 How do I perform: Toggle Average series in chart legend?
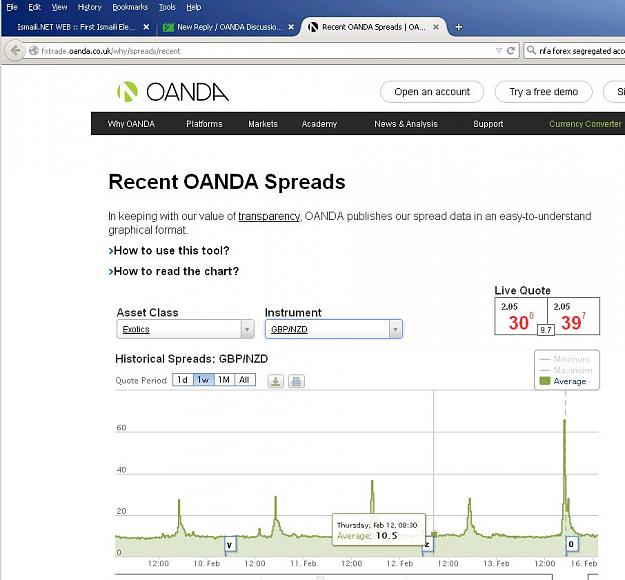[x=563, y=381]
